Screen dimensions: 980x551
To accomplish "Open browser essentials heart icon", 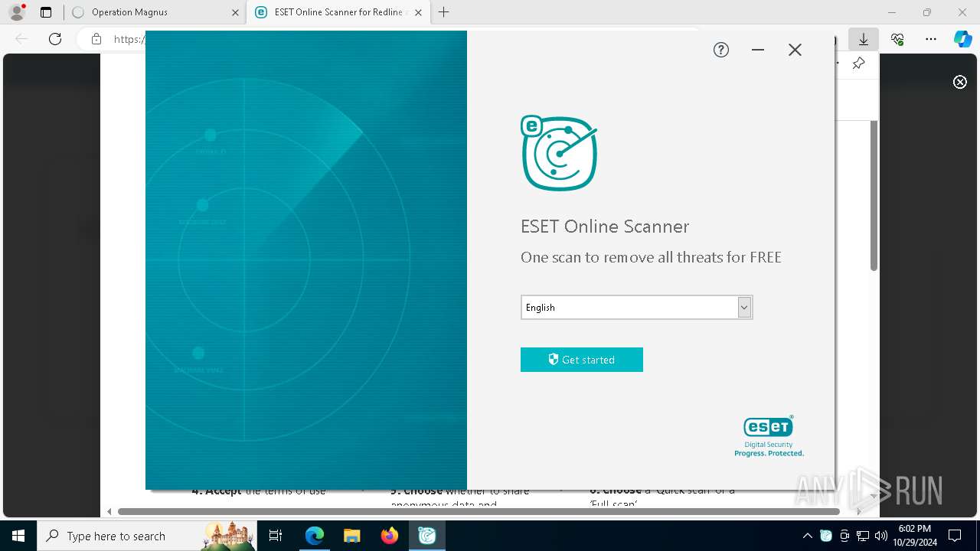I will (897, 39).
